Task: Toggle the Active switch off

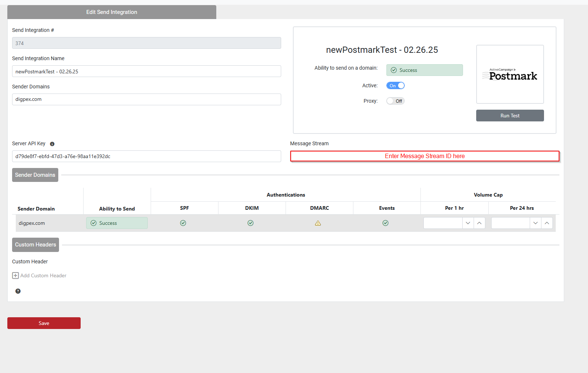Action: tap(395, 85)
